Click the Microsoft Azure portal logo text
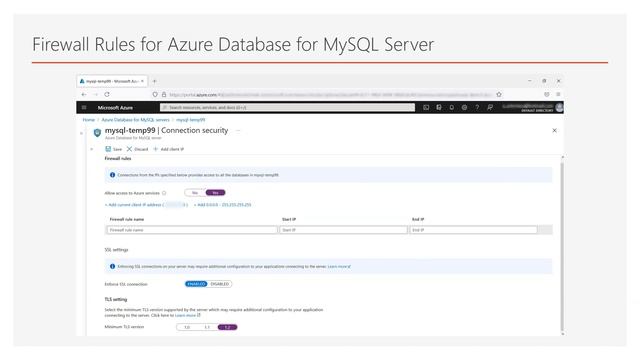This screenshot has height=360, width=640. [x=115, y=107]
